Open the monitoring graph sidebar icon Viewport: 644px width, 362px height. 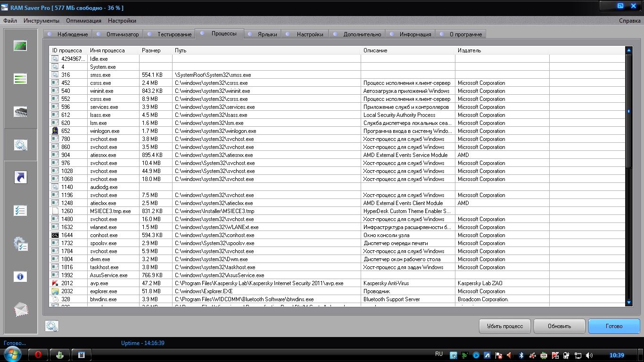click(x=20, y=46)
